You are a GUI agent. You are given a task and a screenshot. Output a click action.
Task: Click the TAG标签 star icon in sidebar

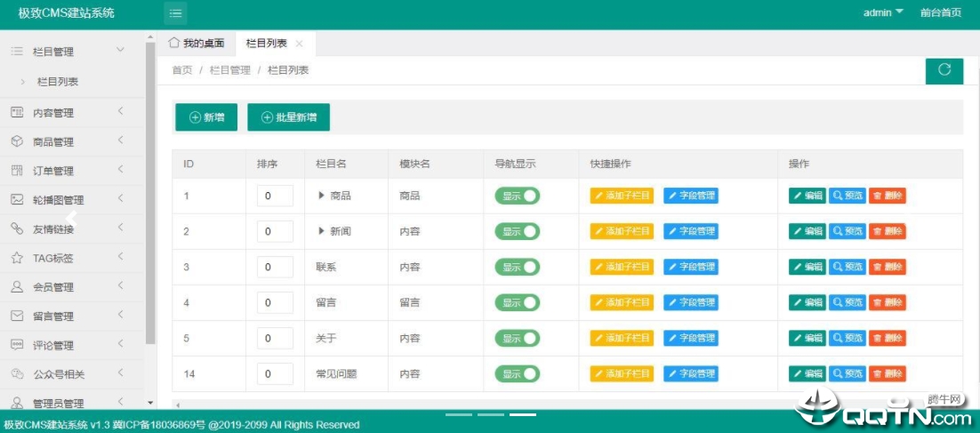pyautogui.click(x=17, y=258)
